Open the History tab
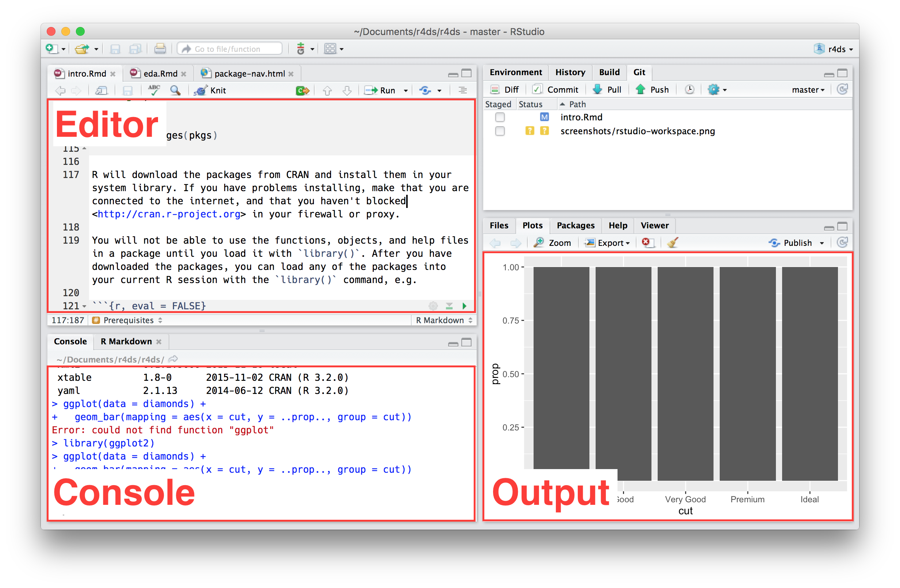 tap(570, 72)
